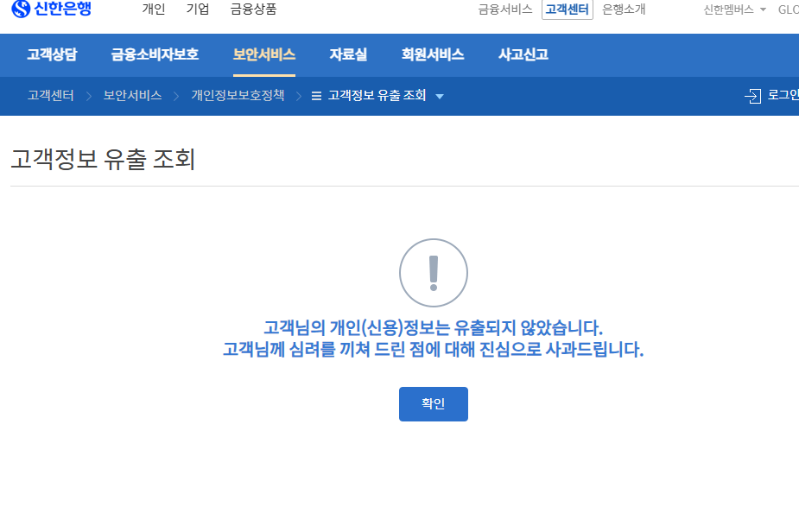The width and height of the screenshot is (799, 532).
Task: Open 은행소개 page
Action: pyautogui.click(x=624, y=9)
